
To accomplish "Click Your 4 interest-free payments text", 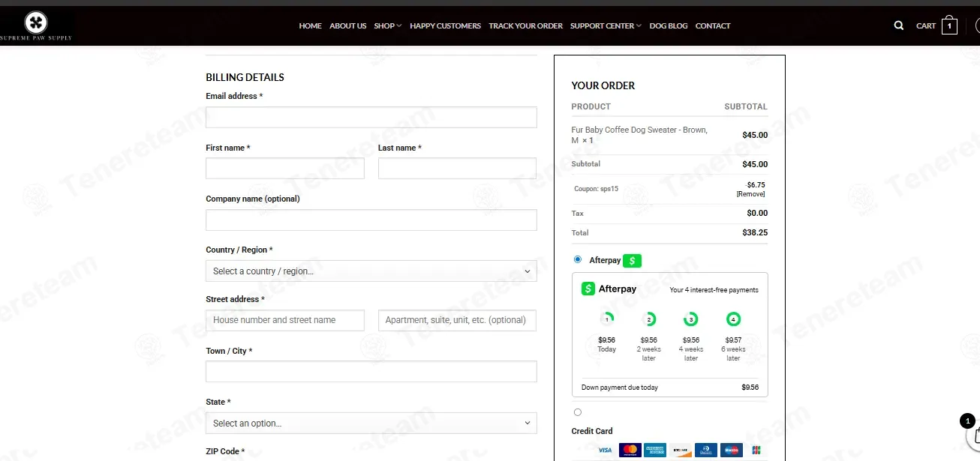I will tap(714, 290).
